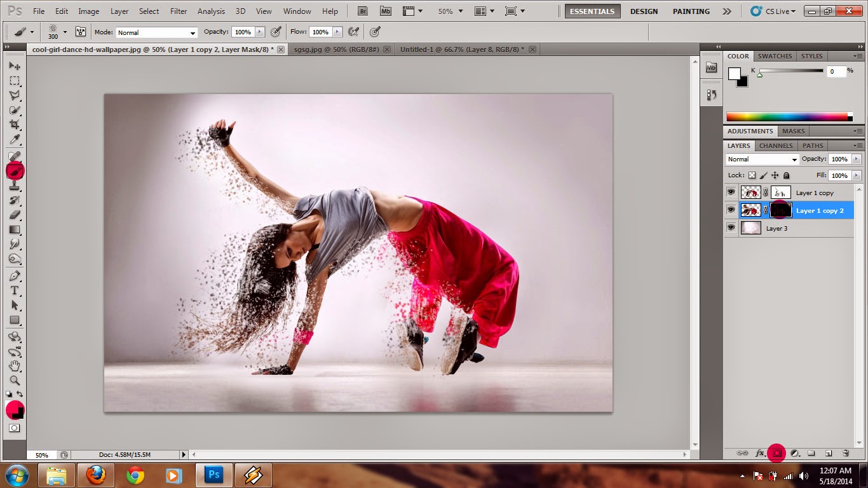The image size is (868, 488).
Task: Select the Horizontal Type tool
Action: point(15,290)
